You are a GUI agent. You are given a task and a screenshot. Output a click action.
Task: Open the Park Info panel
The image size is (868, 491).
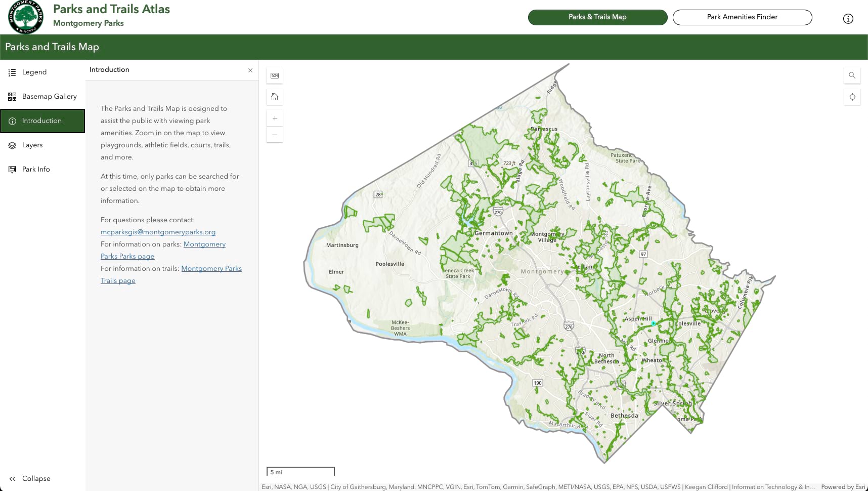coord(36,169)
